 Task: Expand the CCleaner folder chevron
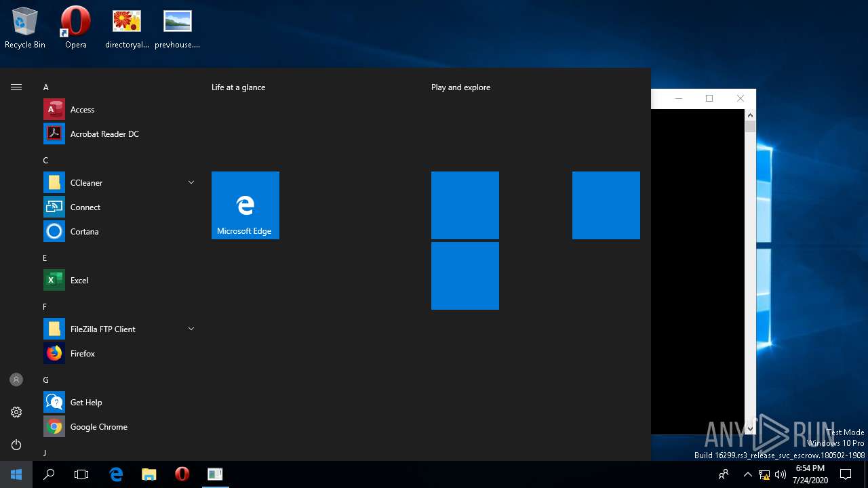click(191, 183)
